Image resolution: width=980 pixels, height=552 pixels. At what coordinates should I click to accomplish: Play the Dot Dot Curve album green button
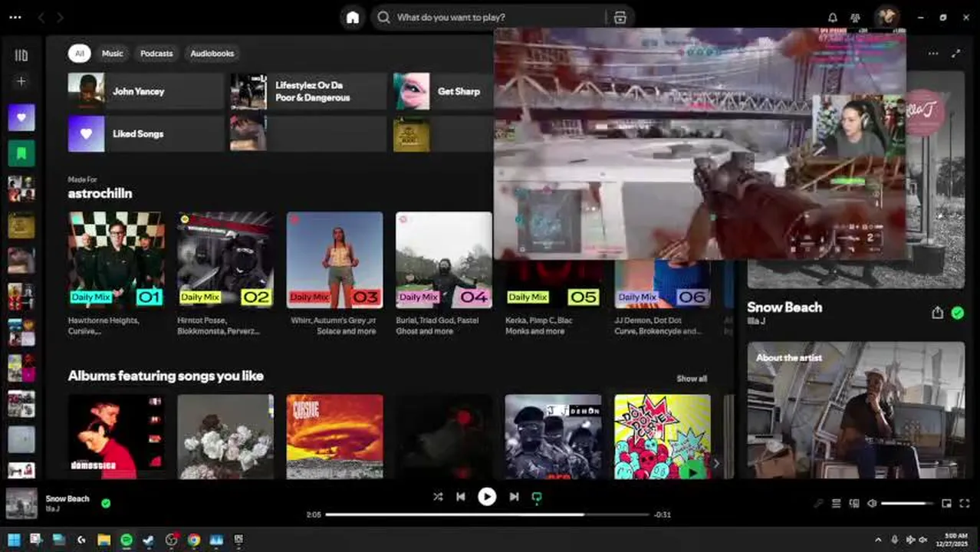692,472
